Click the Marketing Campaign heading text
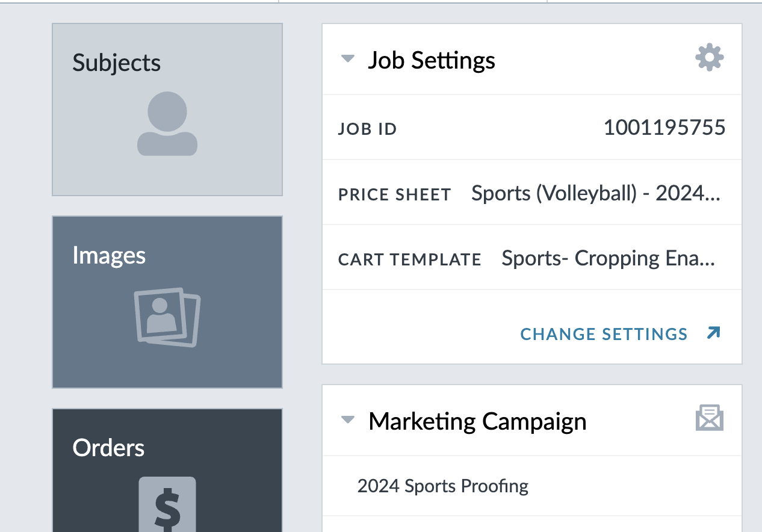This screenshot has height=532, width=762. pyautogui.click(x=477, y=421)
